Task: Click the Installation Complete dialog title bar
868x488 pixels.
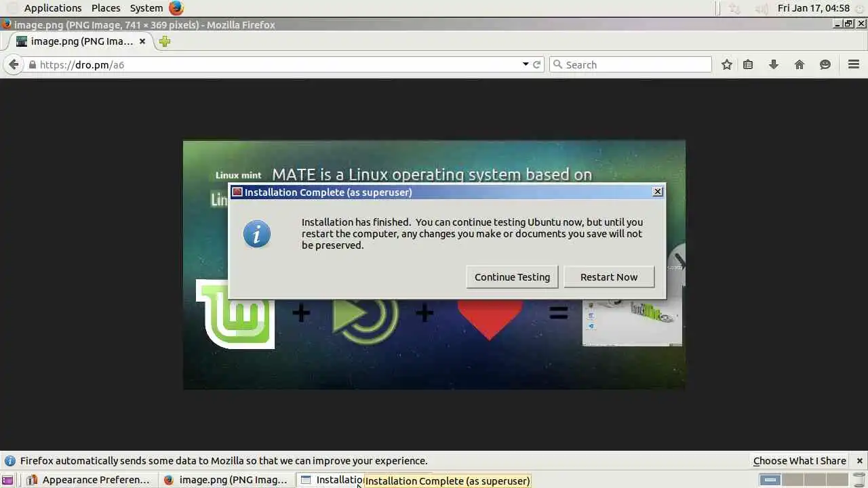Action: click(448, 192)
